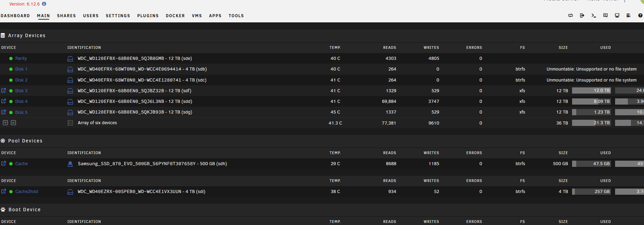This screenshot has width=644, height=225.
Task: Click the Array Devices stacked-disks header icon
Action: coord(3,35)
